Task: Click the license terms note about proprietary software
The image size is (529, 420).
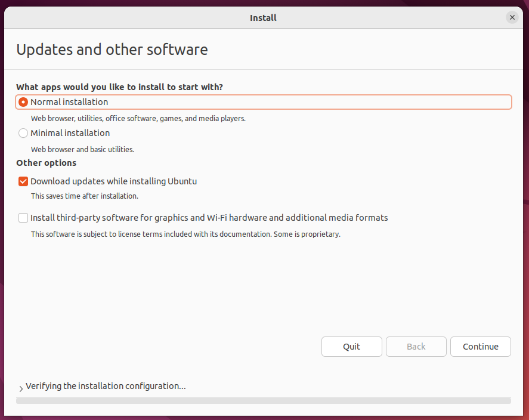Action: coord(185,234)
